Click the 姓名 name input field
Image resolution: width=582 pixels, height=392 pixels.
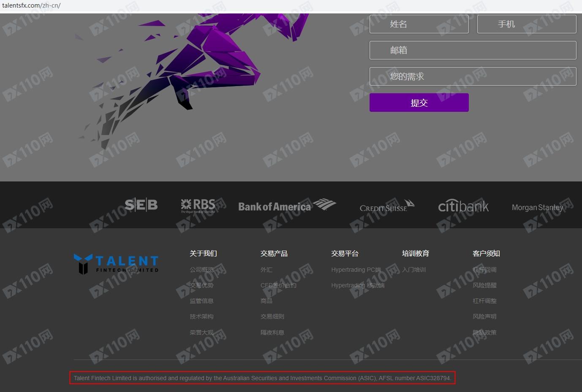[x=419, y=24]
